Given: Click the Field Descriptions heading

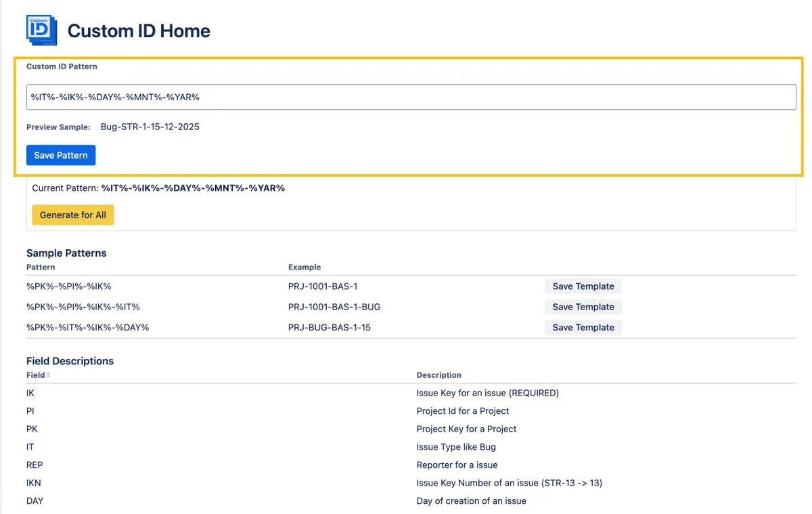Looking at the screenshot, I should coord(70,361).
